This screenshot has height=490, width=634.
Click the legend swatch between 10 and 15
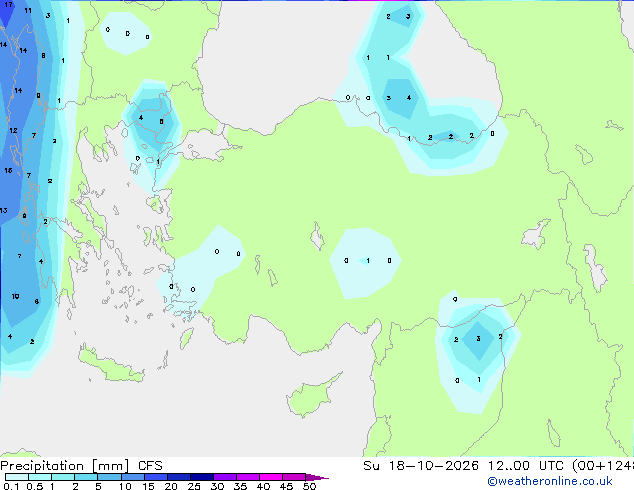(x=133, y=477)
